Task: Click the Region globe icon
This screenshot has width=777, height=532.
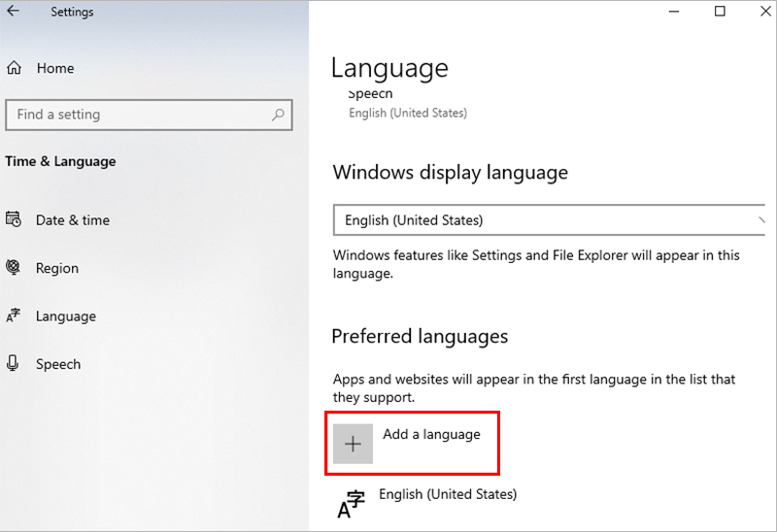Action: tap(14, 267)
